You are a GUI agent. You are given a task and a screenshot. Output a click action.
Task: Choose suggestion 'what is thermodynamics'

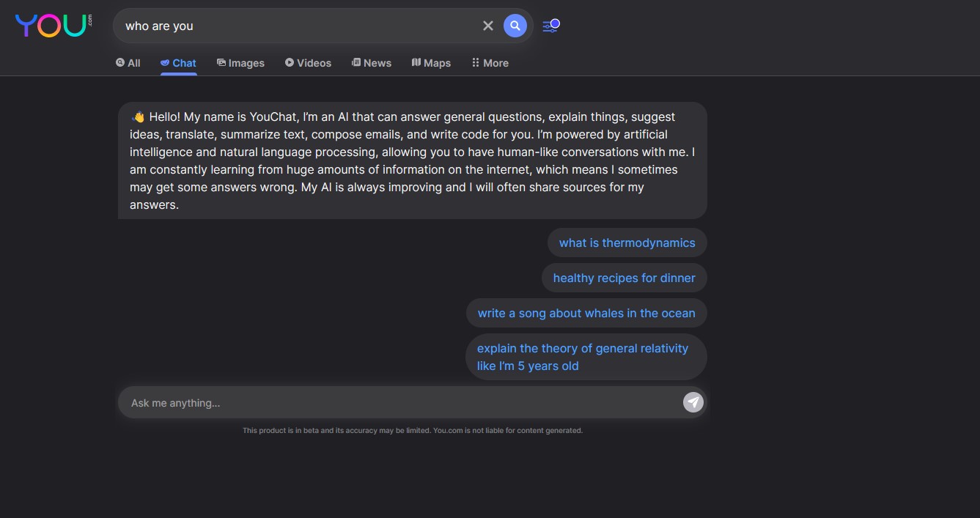point(627,243)
